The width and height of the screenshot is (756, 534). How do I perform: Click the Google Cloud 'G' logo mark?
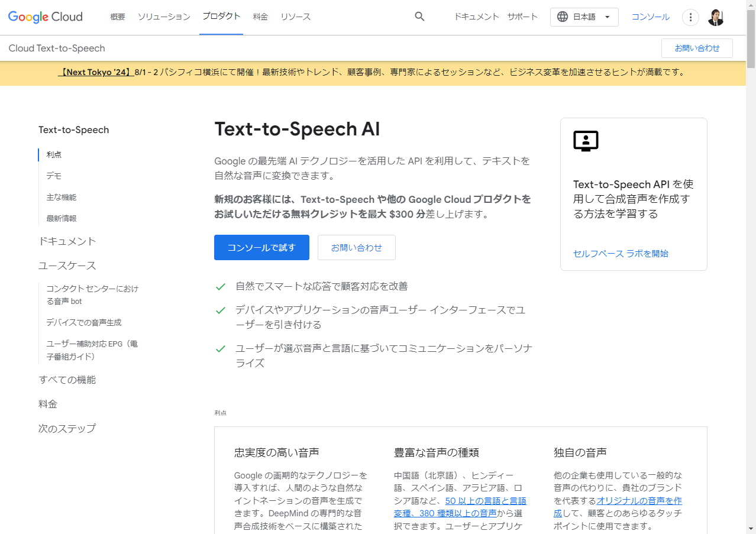12,17
